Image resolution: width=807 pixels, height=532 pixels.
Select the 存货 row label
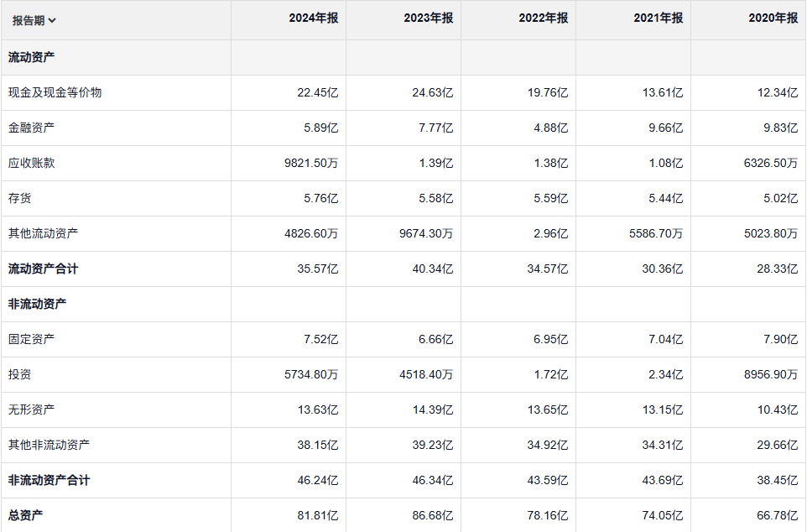click(19, 198)
